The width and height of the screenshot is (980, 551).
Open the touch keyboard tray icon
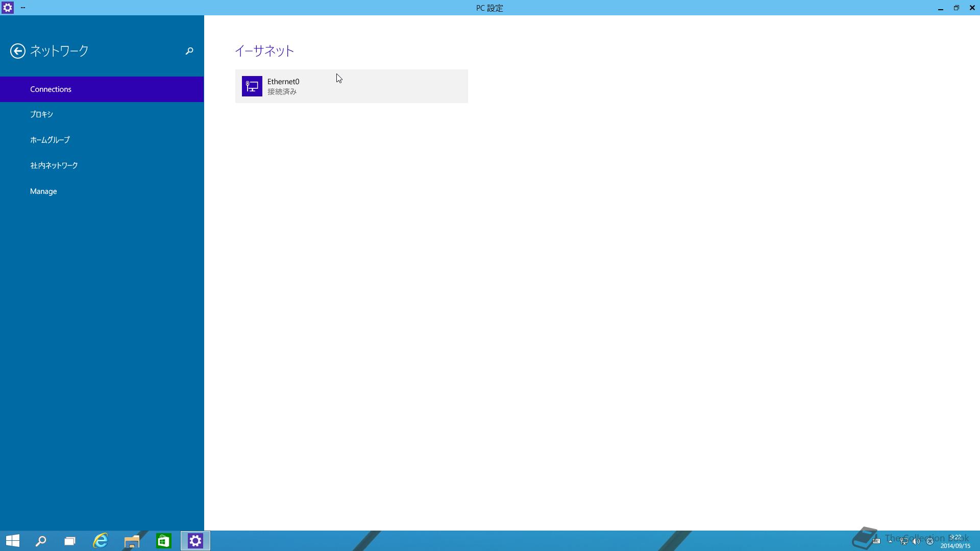876,541
